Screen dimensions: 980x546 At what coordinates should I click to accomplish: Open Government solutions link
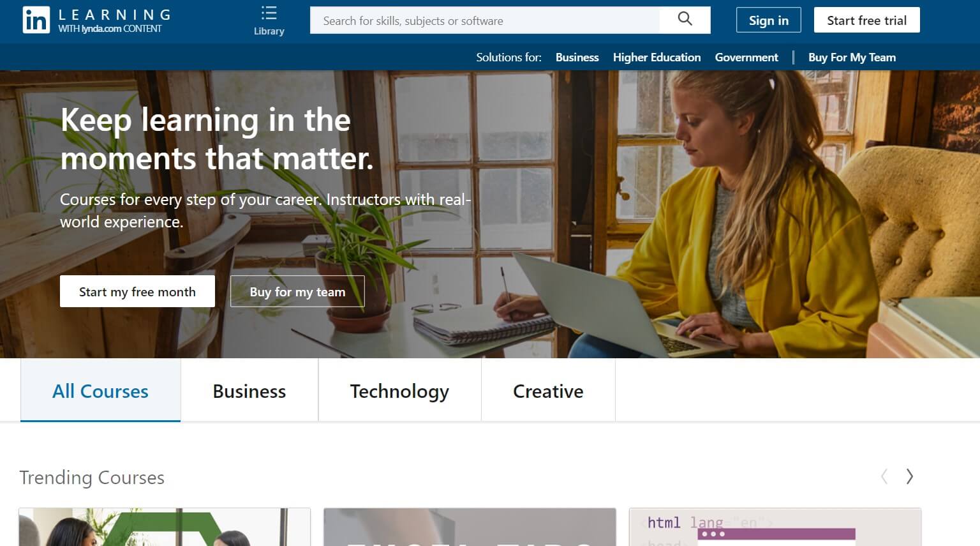[x=746, y=57]
